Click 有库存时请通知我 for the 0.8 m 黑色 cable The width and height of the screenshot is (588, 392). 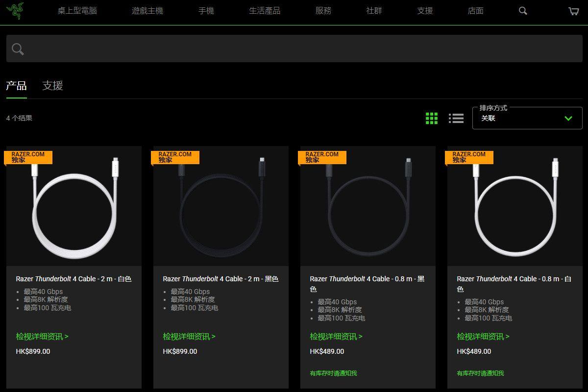coord(333,373)
